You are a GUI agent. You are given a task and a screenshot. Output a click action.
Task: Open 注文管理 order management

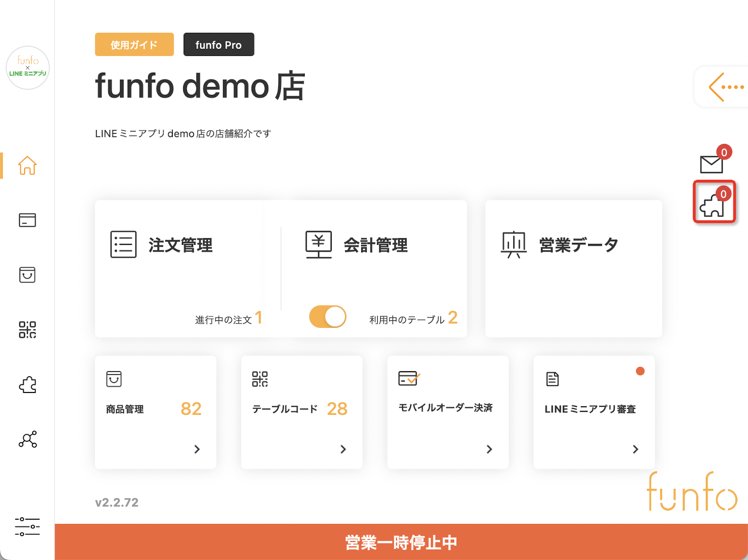(x=180, y=245)
